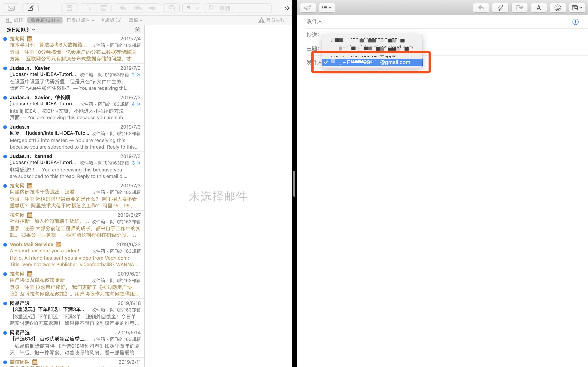Screen dimensions: 588x367
Task: Click the 登录失败 warning
Action: pos(272,20)
